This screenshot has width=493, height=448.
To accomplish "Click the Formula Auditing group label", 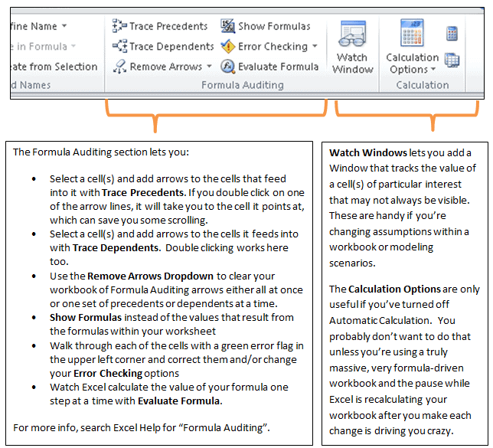I will click(243, 85).
